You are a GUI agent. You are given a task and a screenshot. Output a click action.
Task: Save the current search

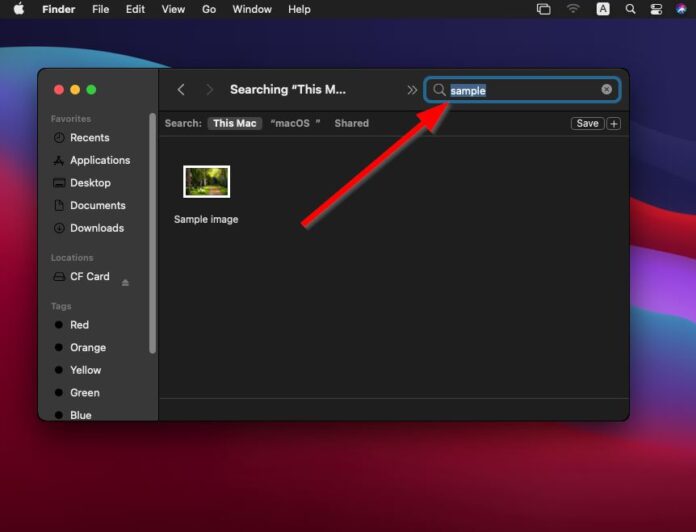587,123
